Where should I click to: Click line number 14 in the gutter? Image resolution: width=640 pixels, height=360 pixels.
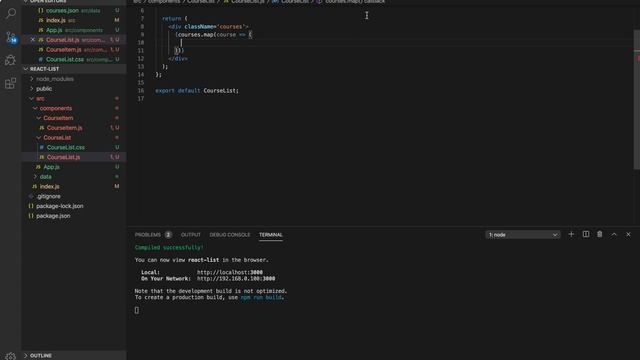tap(141, 75)
